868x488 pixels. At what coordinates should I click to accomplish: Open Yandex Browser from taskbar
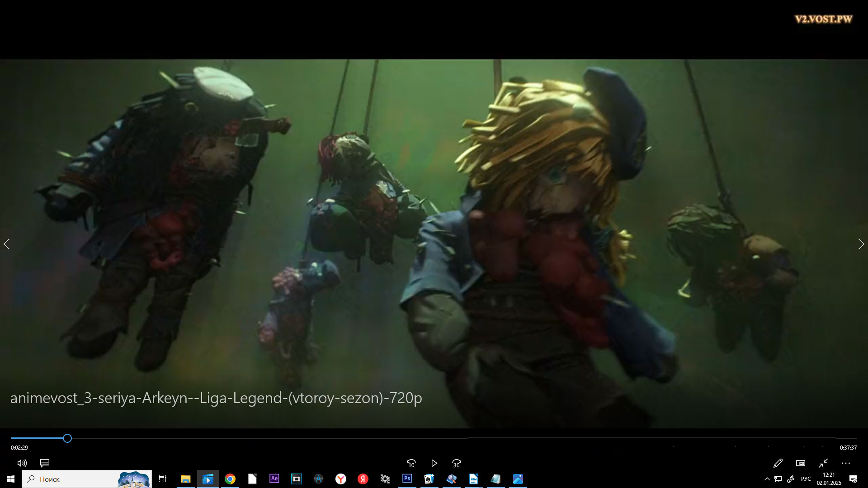click(x=341, y=479)
